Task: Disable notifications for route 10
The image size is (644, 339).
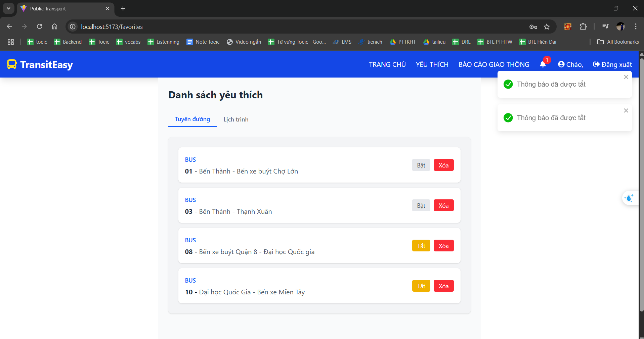Action: tap(421, 286)
